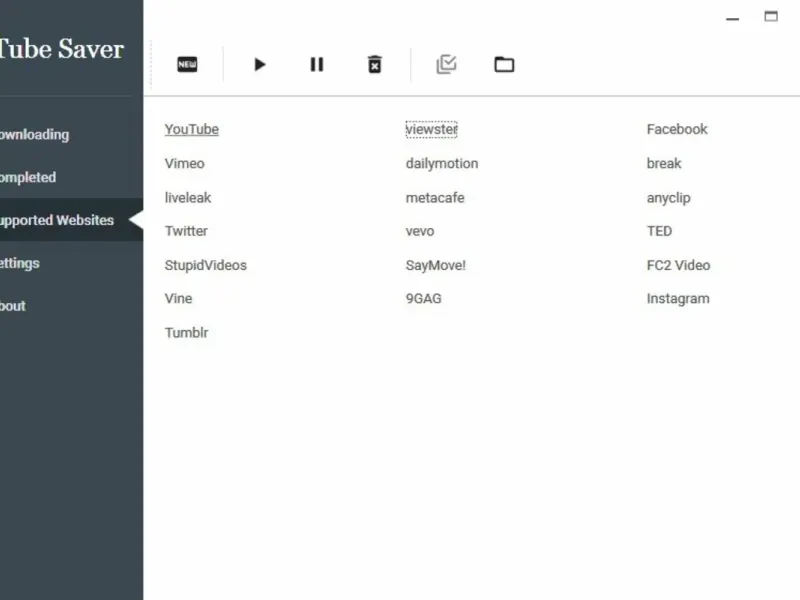Open the Facebook link
Viewport: 800px width, 600px height.
(x=677, y=130)
